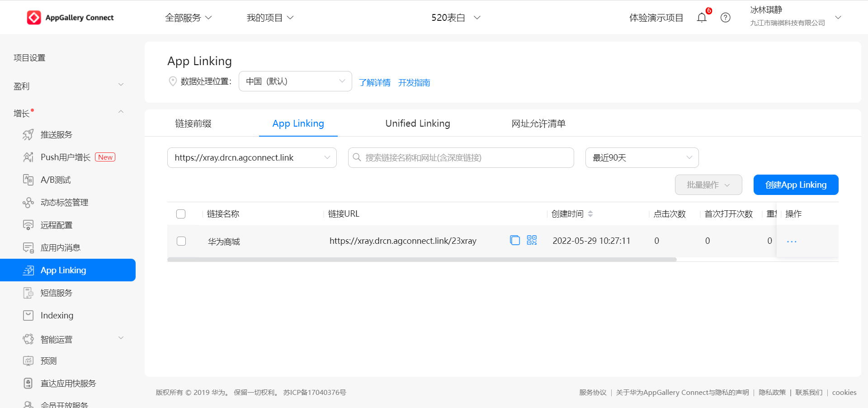868x408 pixels.
Task: Click the link search input field
Action: pyautogui.click(x=461, y=158)
